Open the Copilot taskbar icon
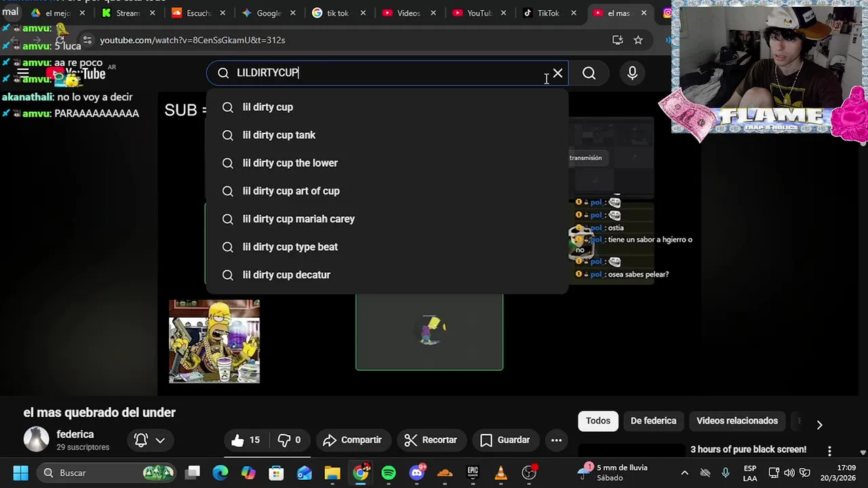 [x=248, y=473]
